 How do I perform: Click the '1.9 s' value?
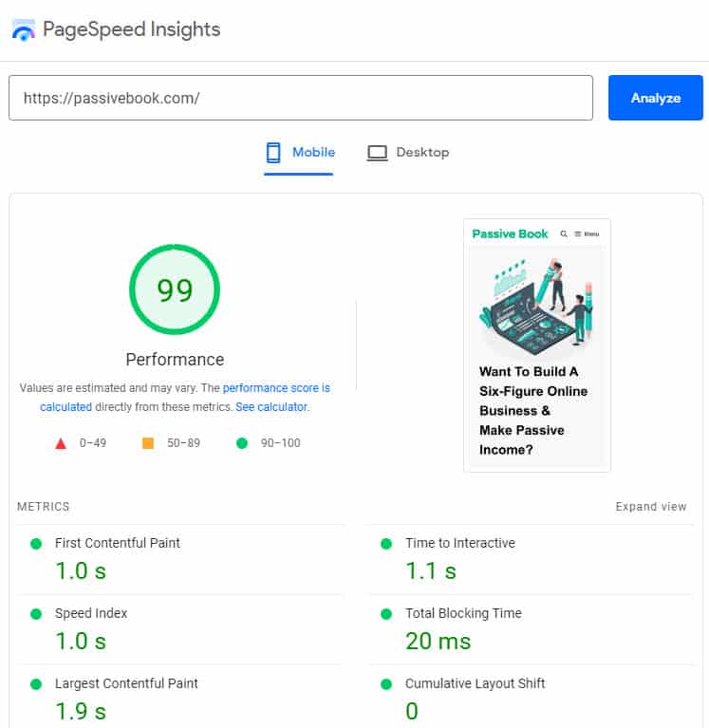click(x=81, y=711)
